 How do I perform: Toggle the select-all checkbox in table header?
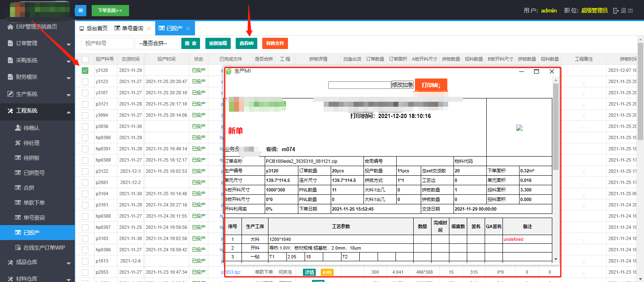[x=85, y=59]
